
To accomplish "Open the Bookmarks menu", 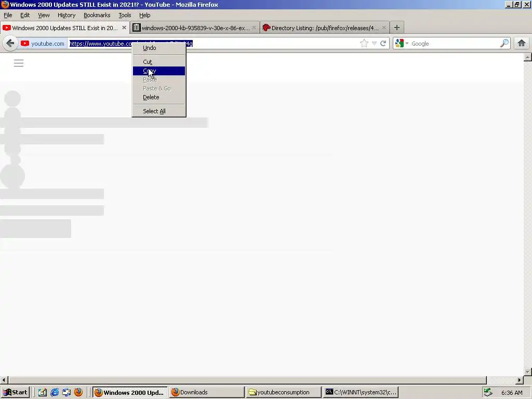I will click(97, 15).
